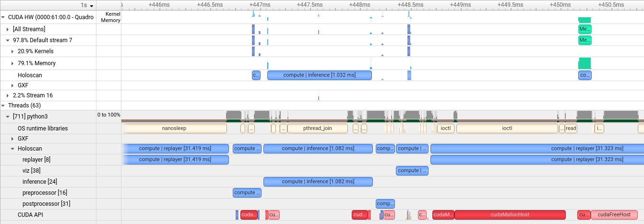Click the cudaFreeHost API call block

click(614, 215)
